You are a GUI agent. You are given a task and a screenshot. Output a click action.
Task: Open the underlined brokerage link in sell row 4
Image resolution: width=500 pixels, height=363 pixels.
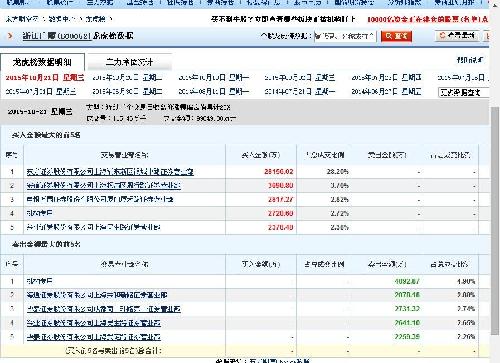(x=94, y=323)
